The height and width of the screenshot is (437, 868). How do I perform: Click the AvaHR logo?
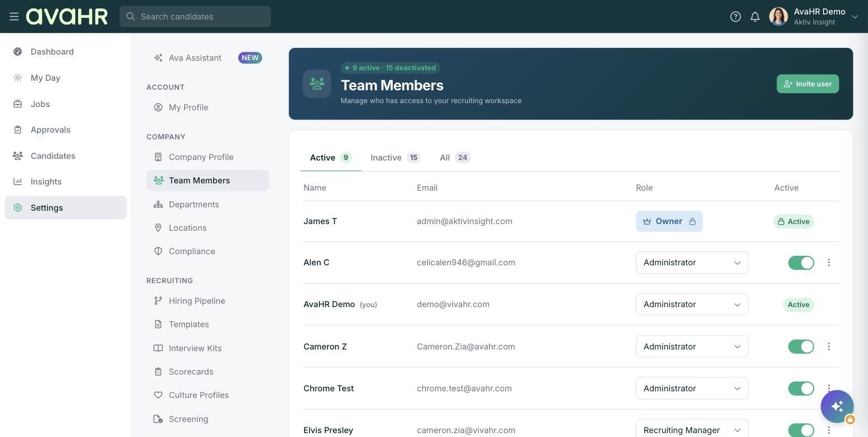[67, 17]
